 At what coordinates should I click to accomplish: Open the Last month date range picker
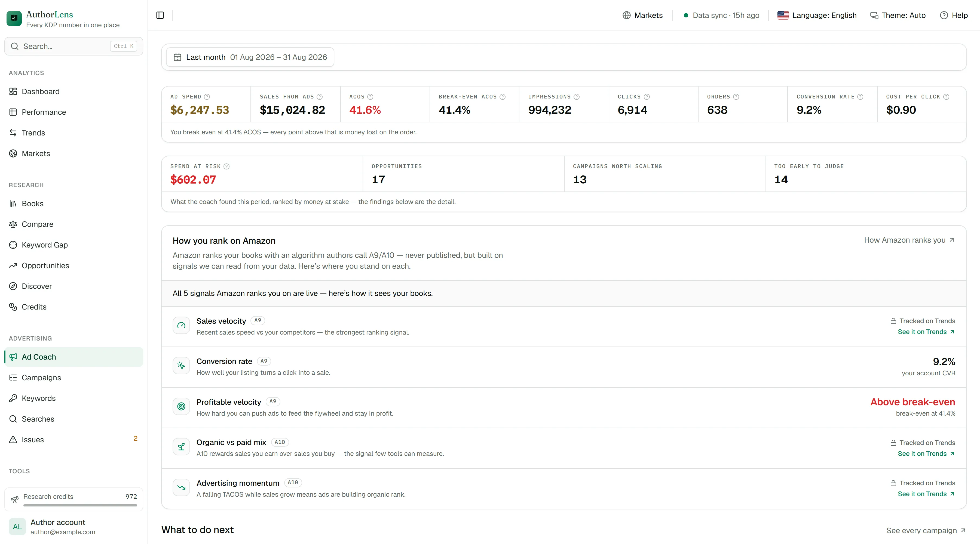(x=250, y=57)
